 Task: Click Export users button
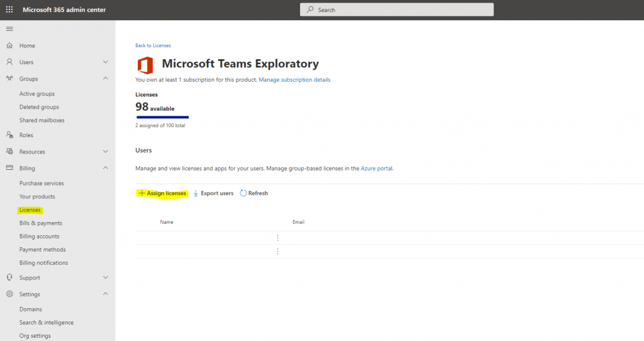(x=214, y=193)
